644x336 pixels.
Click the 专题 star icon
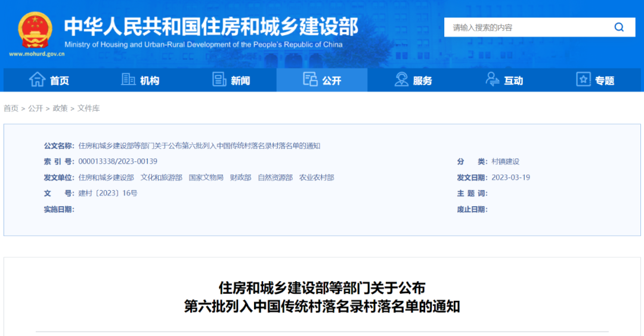click(583, 79)
